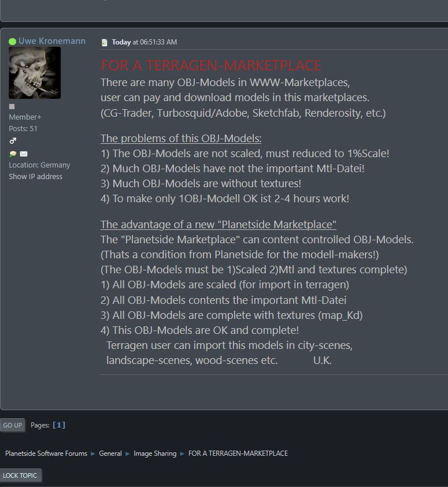Navigate to General breadcrumb
The width and height of the screenshot is (448, 487).
pos(110,453)
